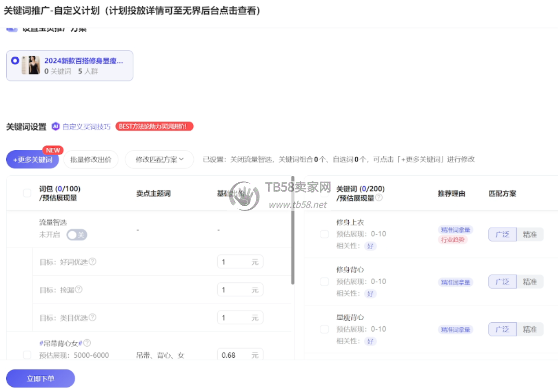The image size is (558, 392).
Task: Click the 吊带、背心、女 theme words cell
Action: pos(160,355)
